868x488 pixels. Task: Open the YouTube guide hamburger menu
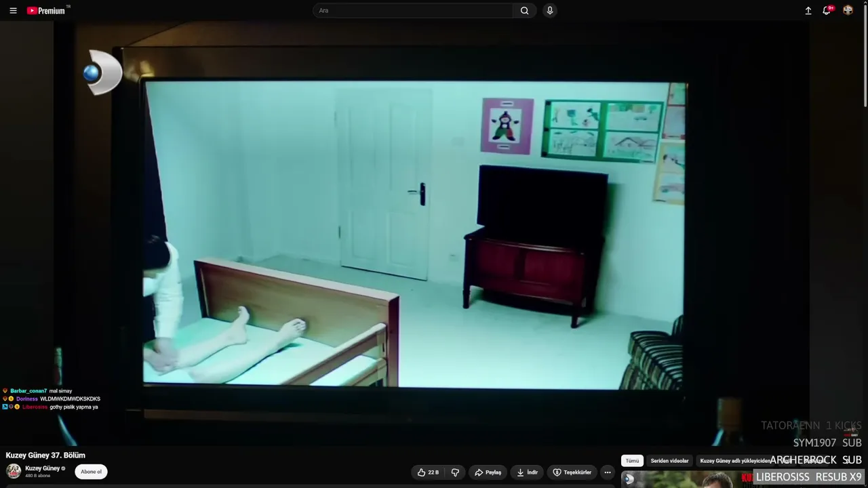[13, 11]
